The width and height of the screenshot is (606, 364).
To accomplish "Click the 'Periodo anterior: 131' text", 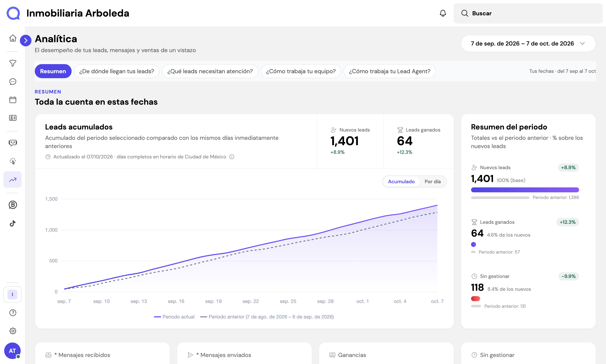I will click(x=505, y=306).
